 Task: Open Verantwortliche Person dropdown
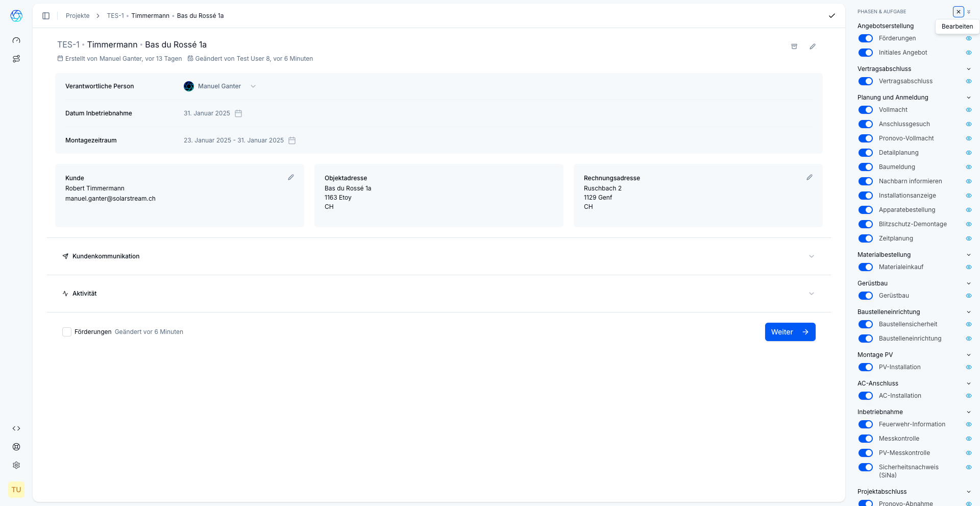pyautogui.click(x=253, y=86)
